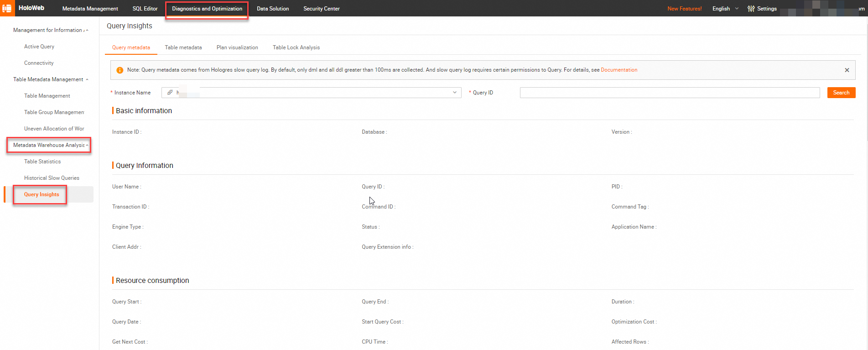868x350 pixels.
Task: Click the 'Engine Type :' label
Action: tap(128, 227)
